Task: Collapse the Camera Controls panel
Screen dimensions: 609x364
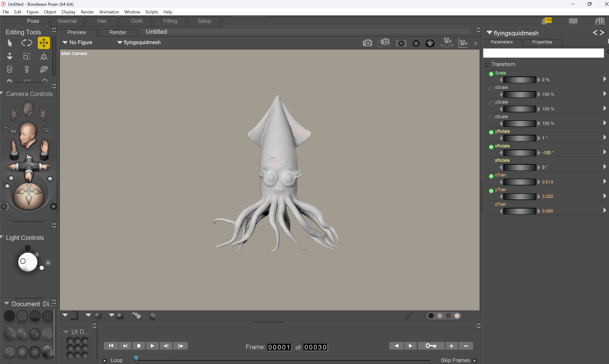Action: coord(2,93)
